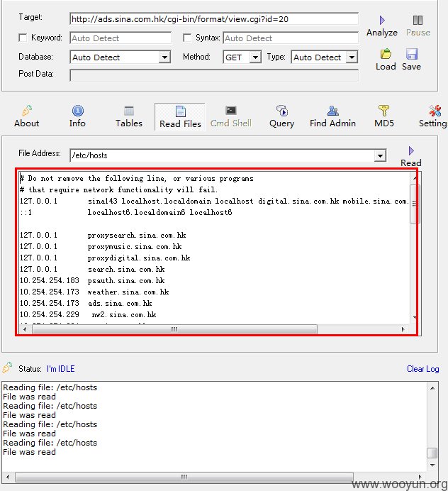448x491 pixels.
Task: Enable the Syntax checkbox
Action: coord(187,38)
